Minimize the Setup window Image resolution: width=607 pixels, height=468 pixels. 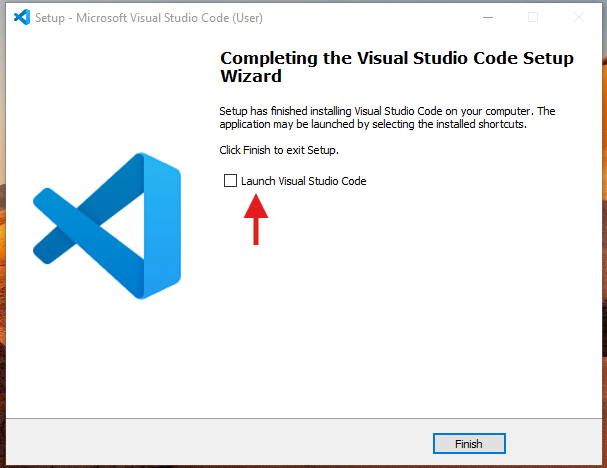click(x=488, y=17)
